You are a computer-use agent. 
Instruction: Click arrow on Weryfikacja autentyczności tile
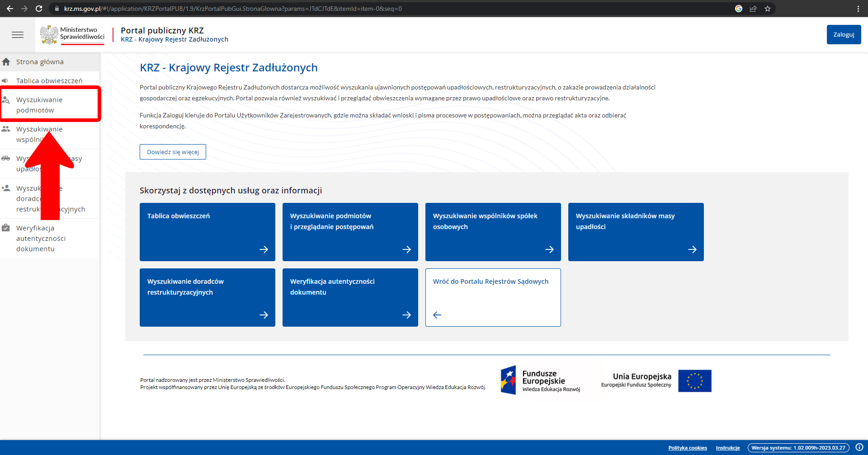407,315
